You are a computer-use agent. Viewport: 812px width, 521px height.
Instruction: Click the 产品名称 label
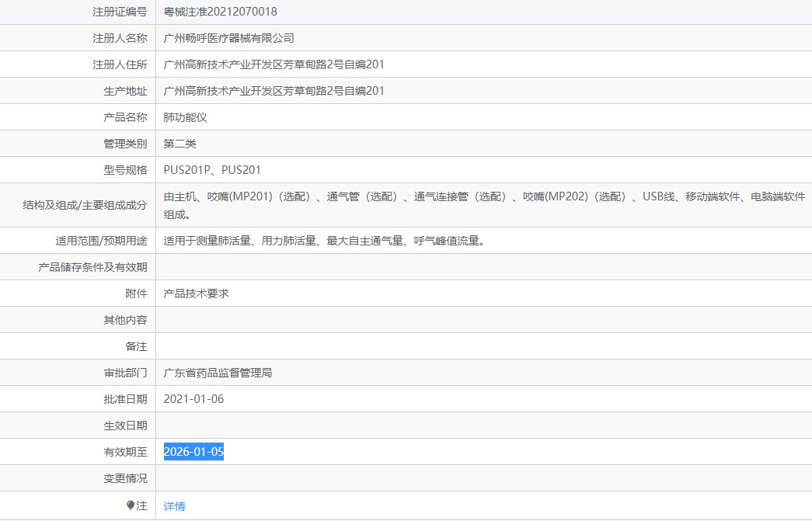coord(125,117)
